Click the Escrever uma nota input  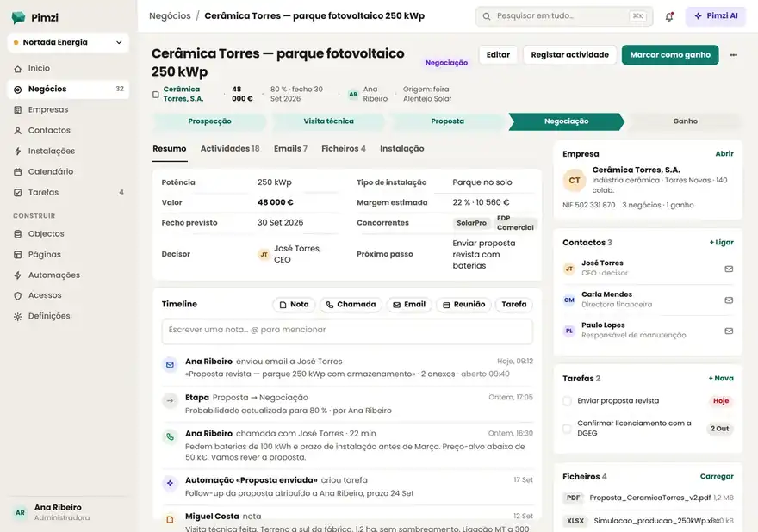(x=347, y=331)
